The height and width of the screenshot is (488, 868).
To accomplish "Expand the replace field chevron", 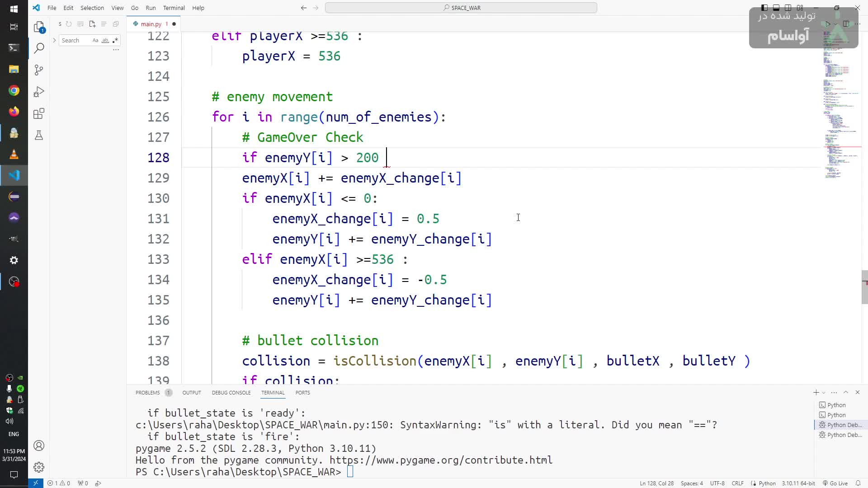I will point(54,40).
